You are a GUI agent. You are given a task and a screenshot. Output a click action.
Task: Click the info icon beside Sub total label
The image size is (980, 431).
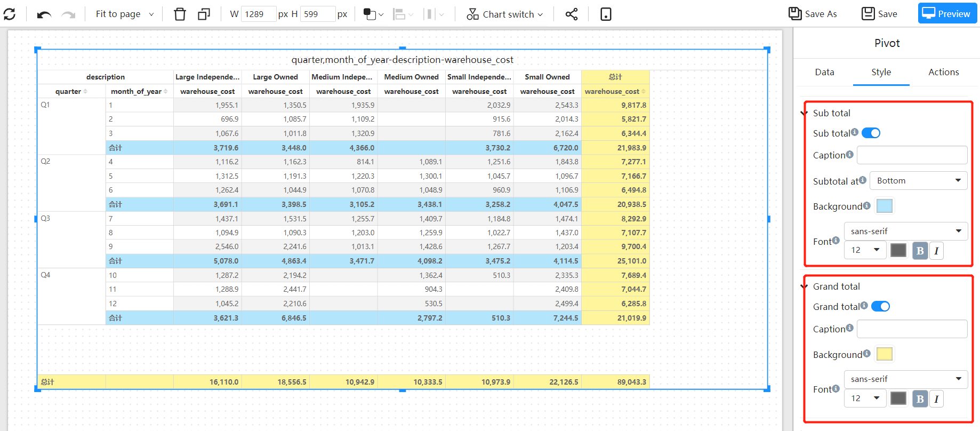point(855,132)
